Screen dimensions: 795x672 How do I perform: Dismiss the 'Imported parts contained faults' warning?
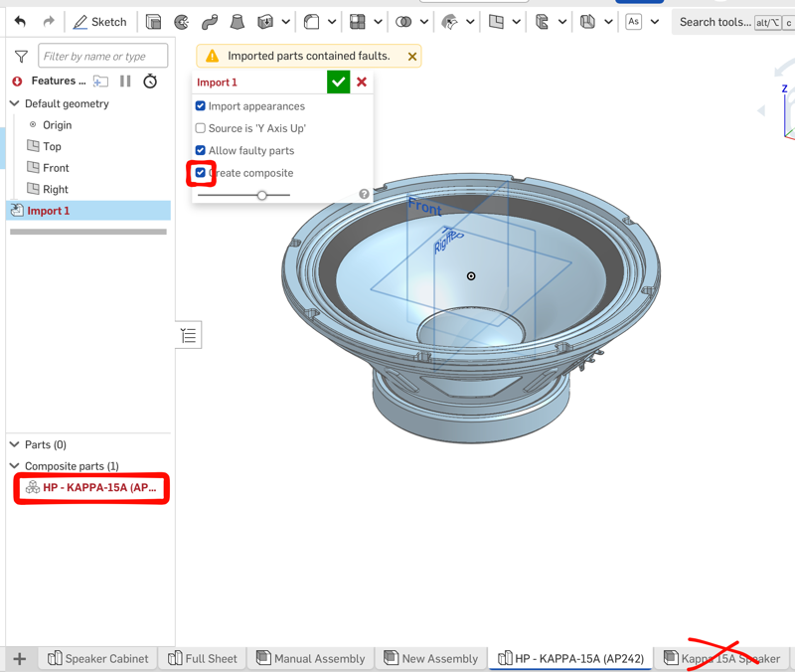click(x=412, y=57)
